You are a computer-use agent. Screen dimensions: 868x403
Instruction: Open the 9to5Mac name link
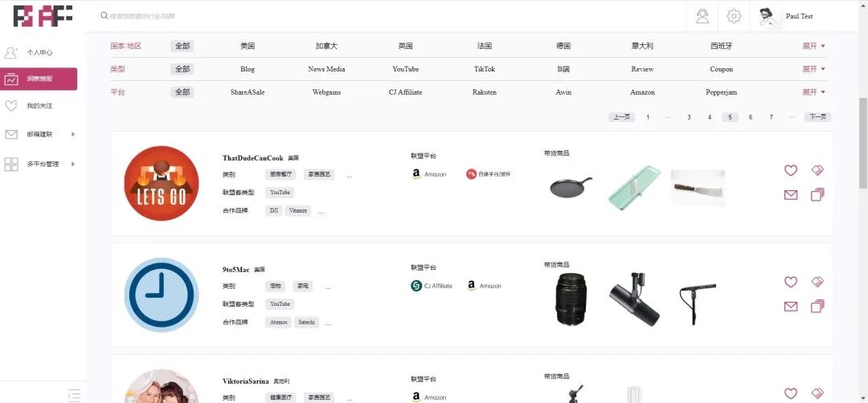(235, 270)
